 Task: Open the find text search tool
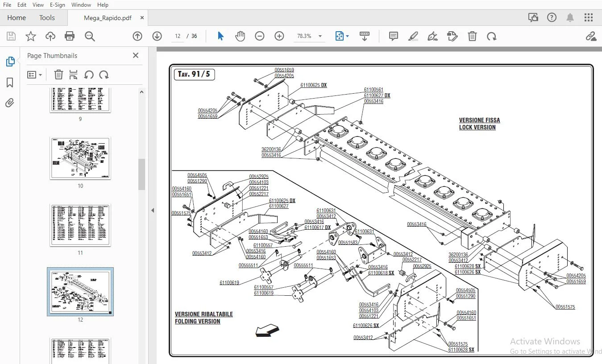(x=90, y=37)
